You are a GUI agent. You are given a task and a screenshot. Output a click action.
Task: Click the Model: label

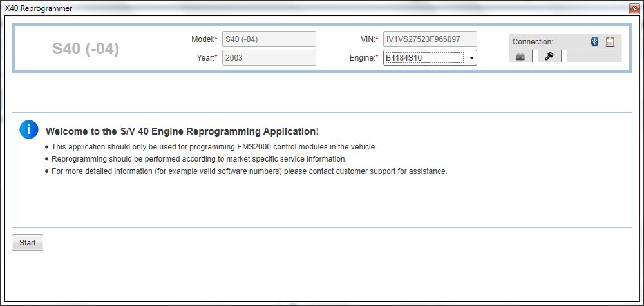pyautogui.click(x=204, y=39)
